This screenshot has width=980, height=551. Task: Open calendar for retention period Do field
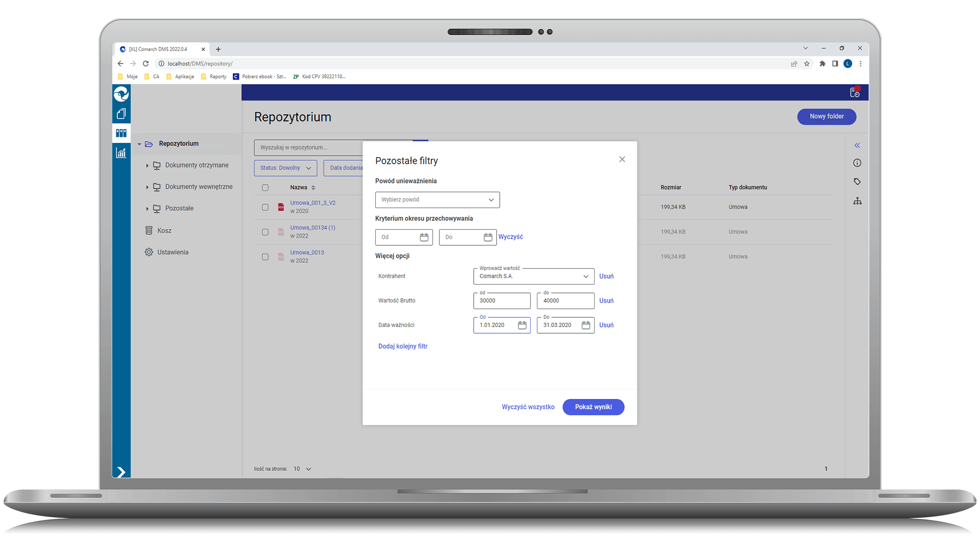488,237
